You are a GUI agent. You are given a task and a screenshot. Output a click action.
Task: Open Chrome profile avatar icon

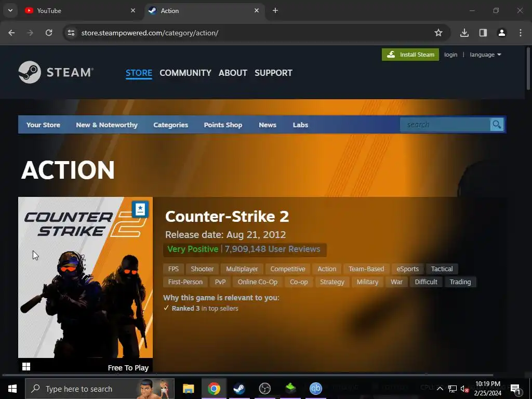(x=502, y=33)
